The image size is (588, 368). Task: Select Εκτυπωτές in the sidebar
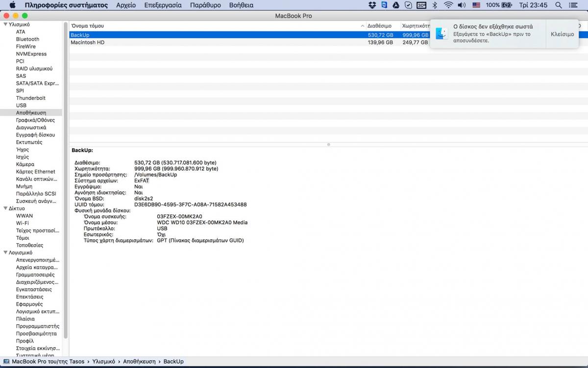[29, 142]
